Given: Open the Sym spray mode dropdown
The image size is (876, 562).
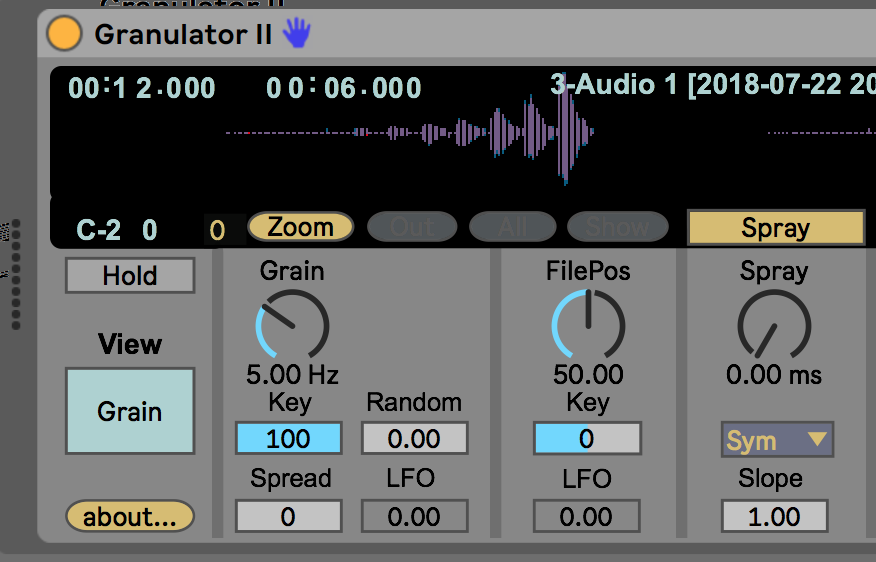Looking at the screenshot, I should 777,440.
